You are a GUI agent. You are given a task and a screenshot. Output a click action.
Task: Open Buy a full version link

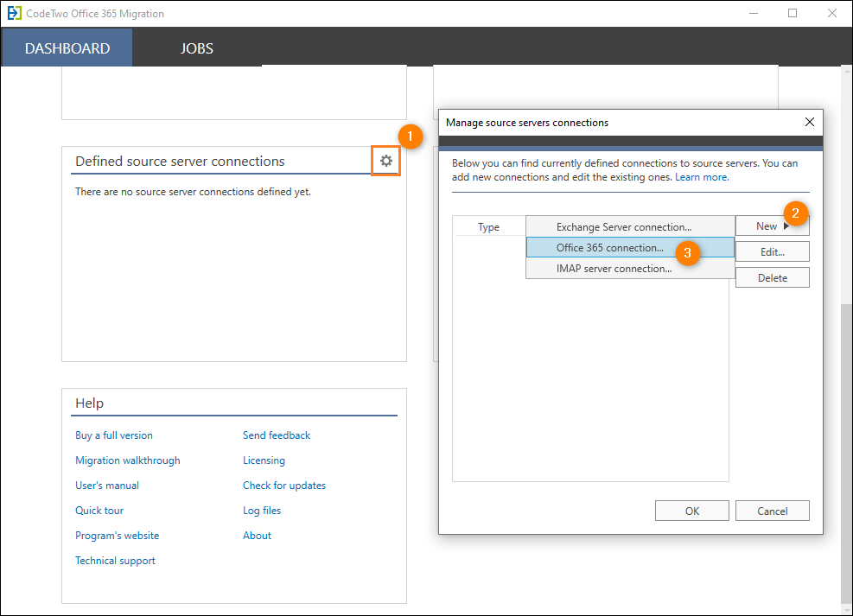coord(114,435)
